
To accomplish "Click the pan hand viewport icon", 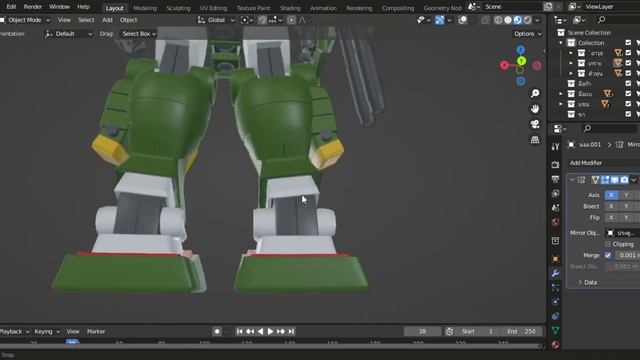I will pyautogui.click(x=535, y=109).
